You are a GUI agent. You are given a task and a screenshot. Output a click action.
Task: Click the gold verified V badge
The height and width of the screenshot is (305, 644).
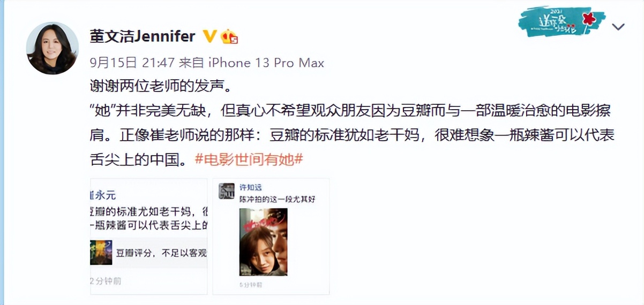coord(209,36)
